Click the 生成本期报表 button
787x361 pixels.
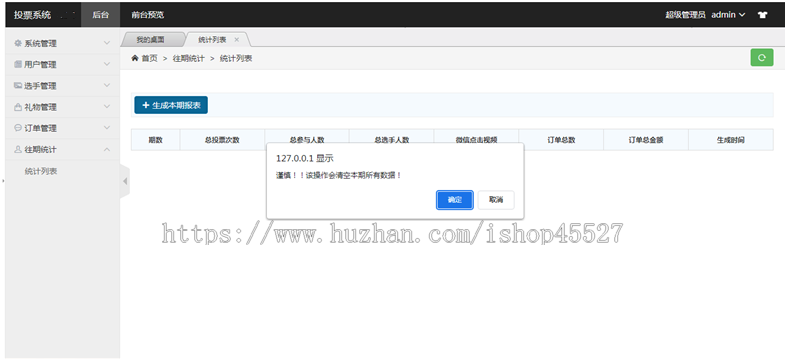[x=171, y=105]
